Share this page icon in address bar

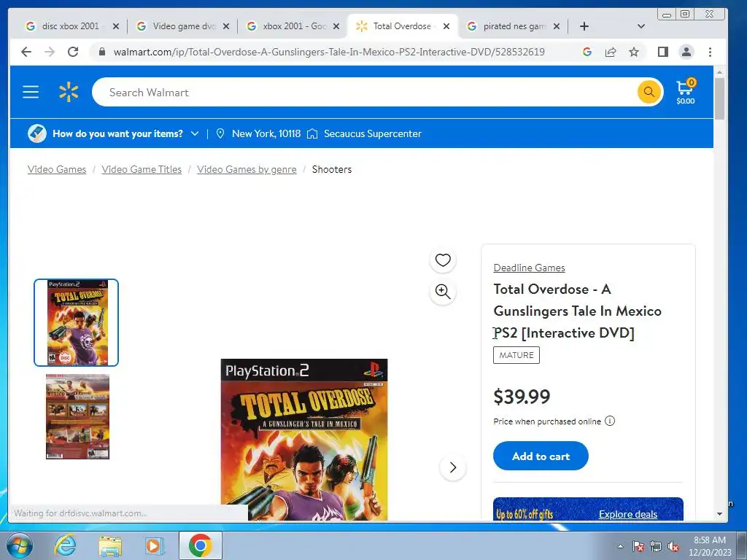tap(611, 52)
